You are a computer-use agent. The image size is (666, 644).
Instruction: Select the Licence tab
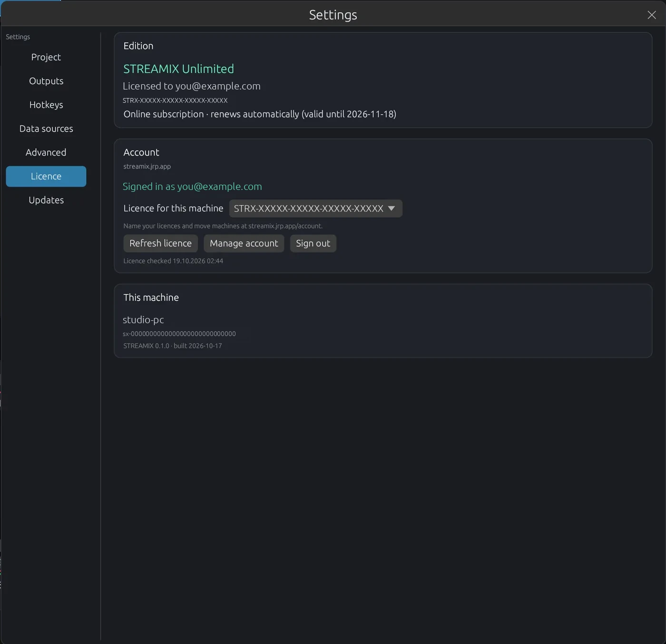(x=46, y=176)
